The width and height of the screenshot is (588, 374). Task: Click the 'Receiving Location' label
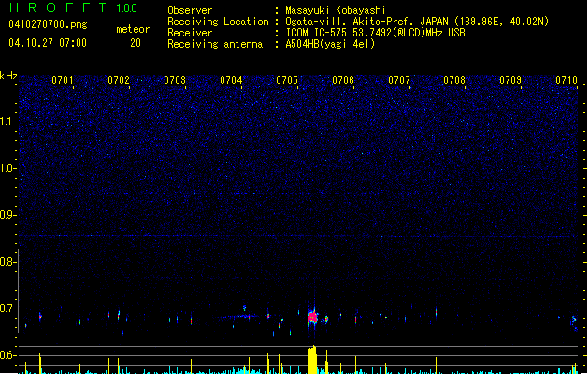[218, 22]
